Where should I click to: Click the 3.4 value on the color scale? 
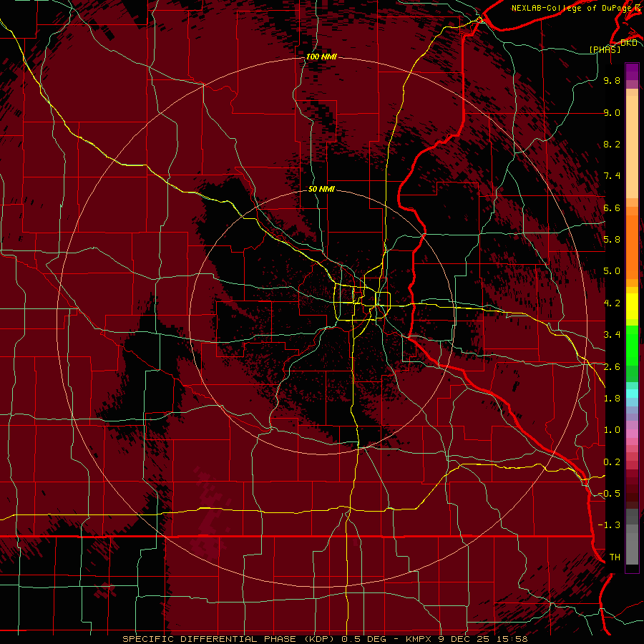tap(612, 335)
